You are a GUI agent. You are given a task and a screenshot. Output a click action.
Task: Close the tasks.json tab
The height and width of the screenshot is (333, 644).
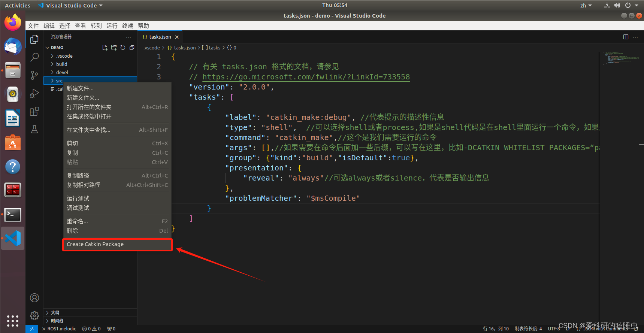177,37
